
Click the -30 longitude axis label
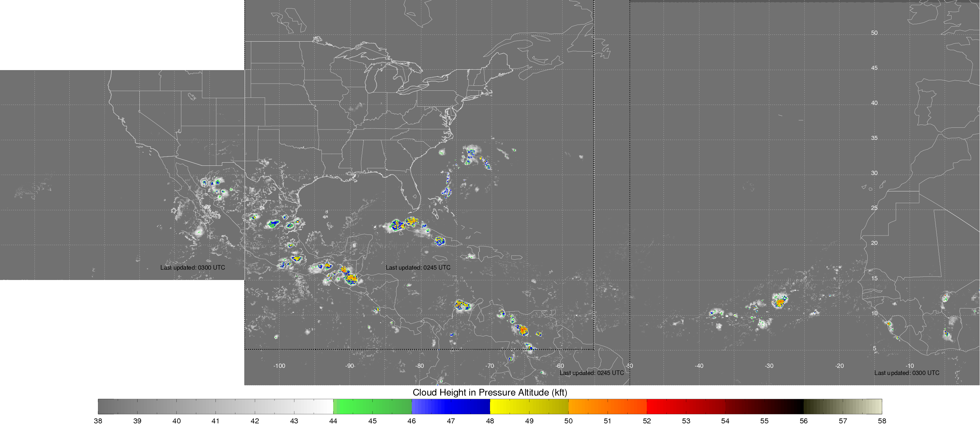click(x=769, y=365)
